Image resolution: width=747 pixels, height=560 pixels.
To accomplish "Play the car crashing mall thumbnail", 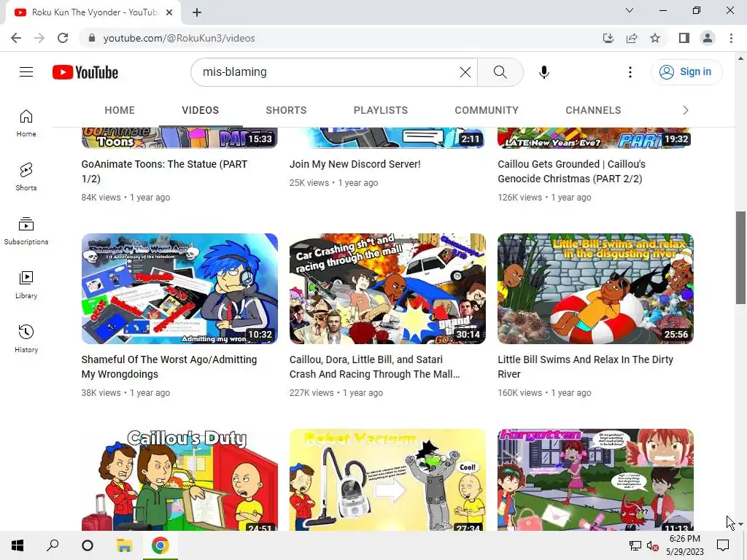I will (x=387, y=289).
